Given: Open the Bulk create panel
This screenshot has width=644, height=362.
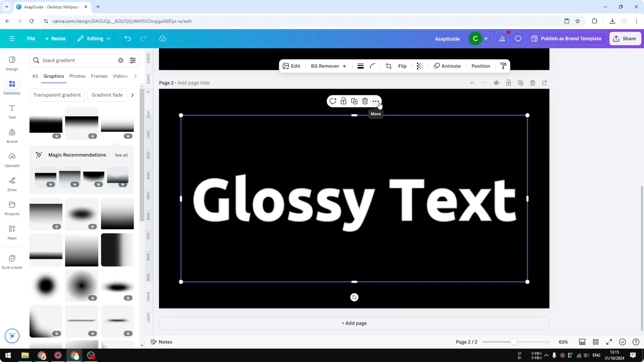Looking at the screenshot, I should [12, 261].
